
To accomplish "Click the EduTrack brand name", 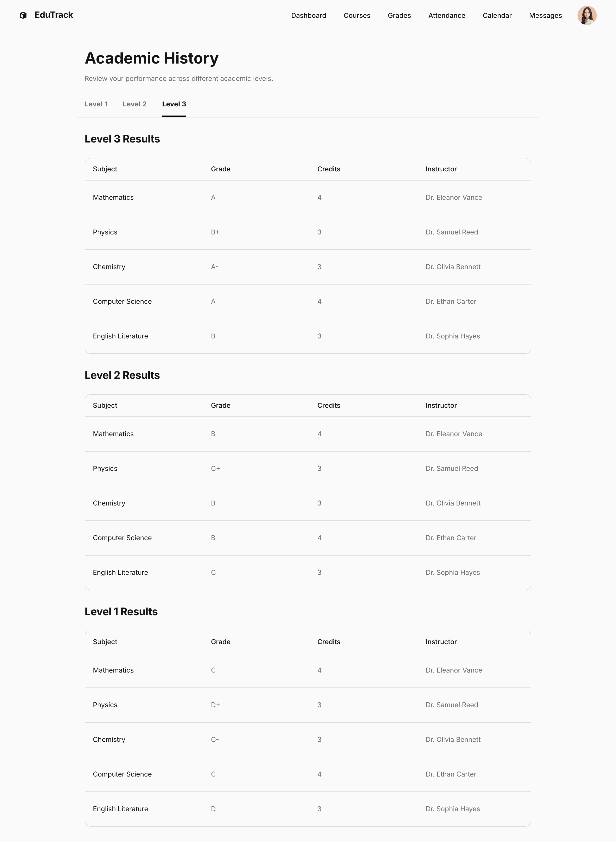I will (x=54, y=15).
